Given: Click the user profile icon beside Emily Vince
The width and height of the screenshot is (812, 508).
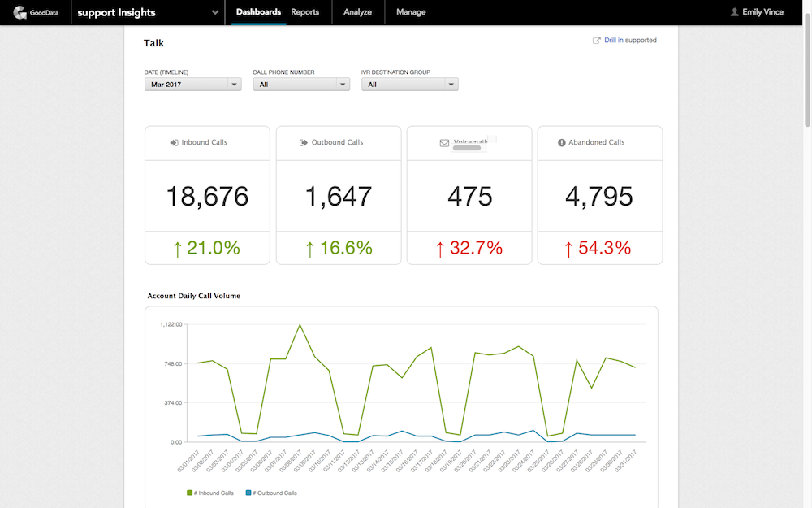Looking at the screenshot, I should [735, 12].
